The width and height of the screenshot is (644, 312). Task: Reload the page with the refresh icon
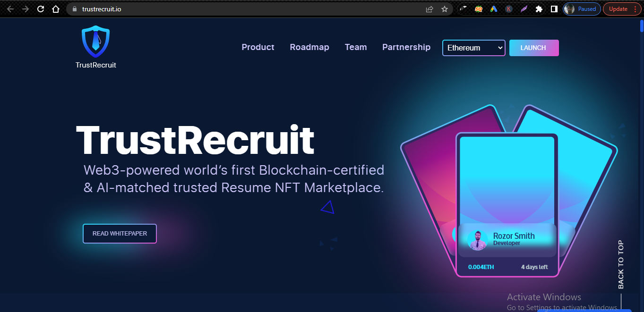click(41, 9)
